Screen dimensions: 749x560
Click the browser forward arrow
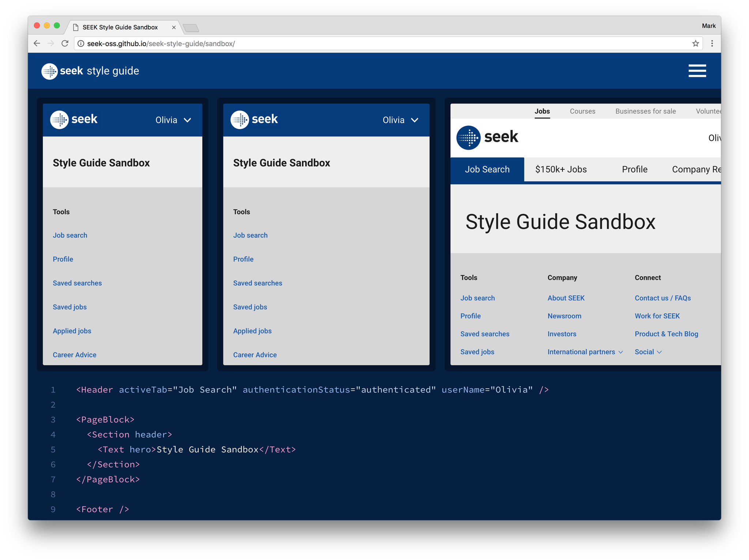click(51, 43)
